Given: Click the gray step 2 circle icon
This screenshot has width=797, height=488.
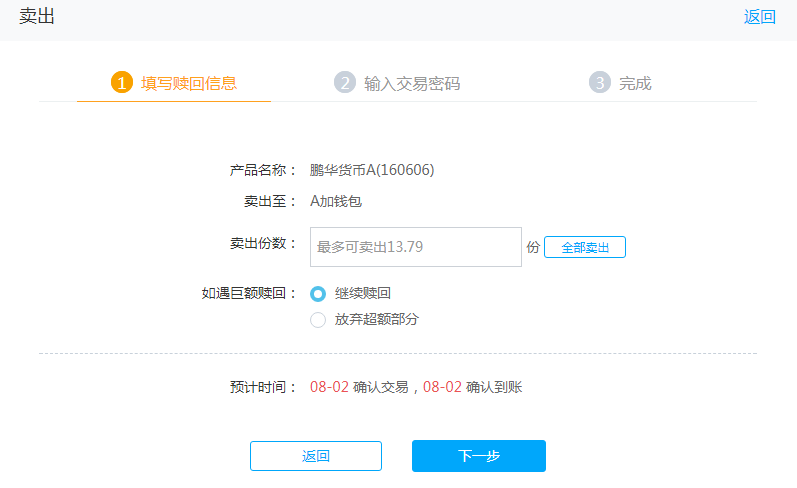Looking at the screenshot, I should point(345,82).
